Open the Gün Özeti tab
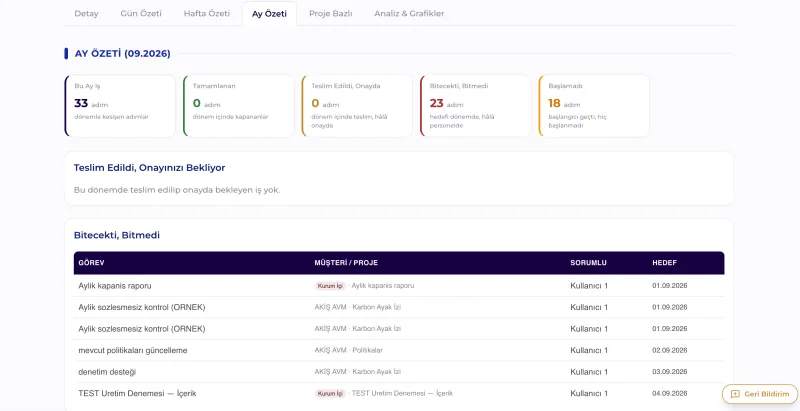The width and height of the screenshot is (800, 411). click(141, 14)
